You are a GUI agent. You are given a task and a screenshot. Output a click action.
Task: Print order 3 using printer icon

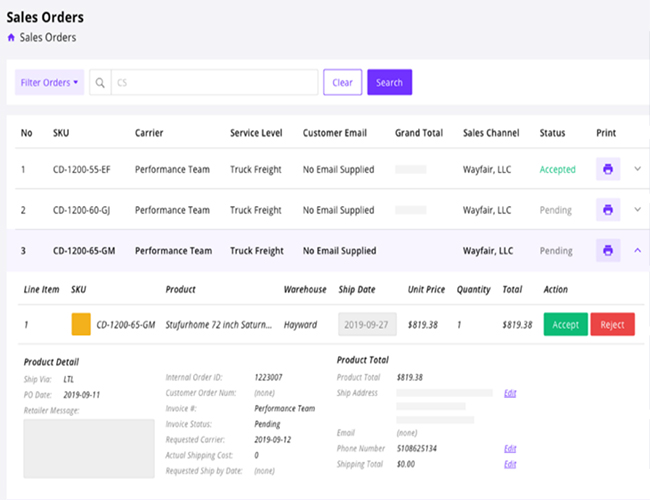point(607,251)
